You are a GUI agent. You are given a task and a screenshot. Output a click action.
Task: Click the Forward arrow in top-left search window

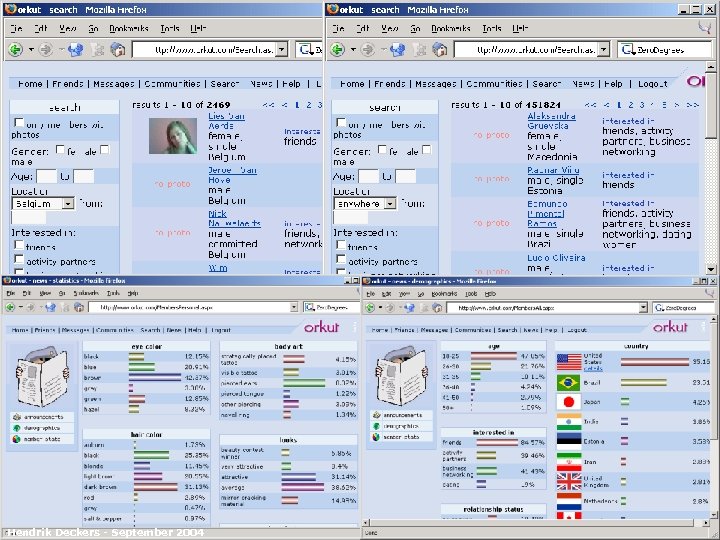(x=45, y=49)
